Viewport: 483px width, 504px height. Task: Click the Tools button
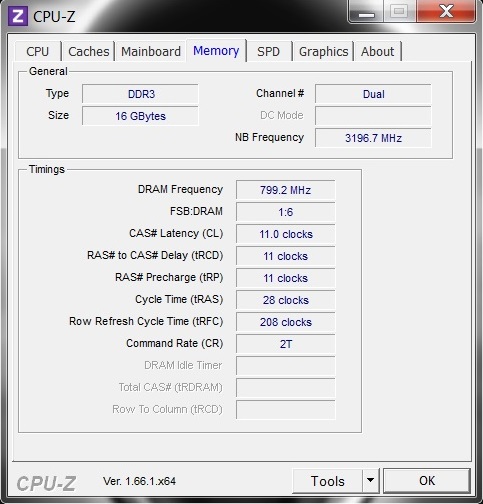pos(327,480)
